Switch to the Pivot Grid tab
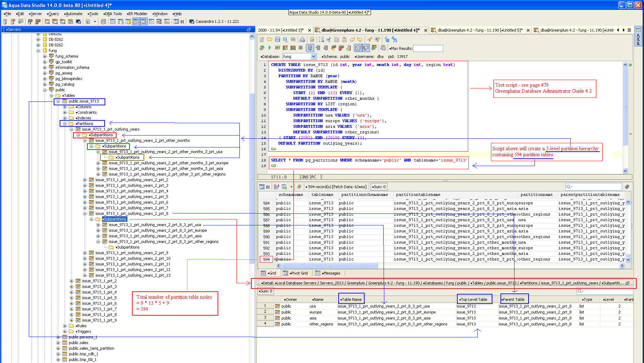This screenshot has height=363, width=644. click(x=296, y=273)
